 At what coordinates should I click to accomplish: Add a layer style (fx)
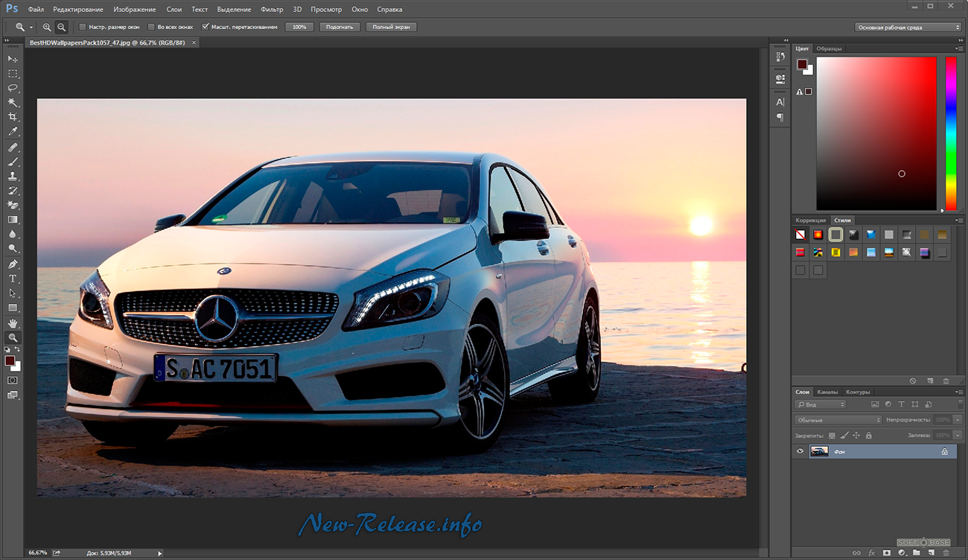coord(871,553)
